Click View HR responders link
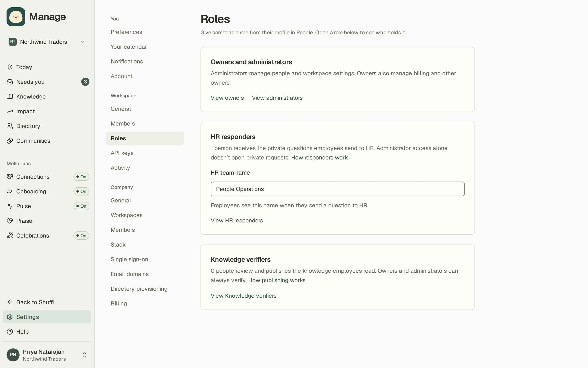The height and width of the screenshot is (368, 588). click(237, 221)
